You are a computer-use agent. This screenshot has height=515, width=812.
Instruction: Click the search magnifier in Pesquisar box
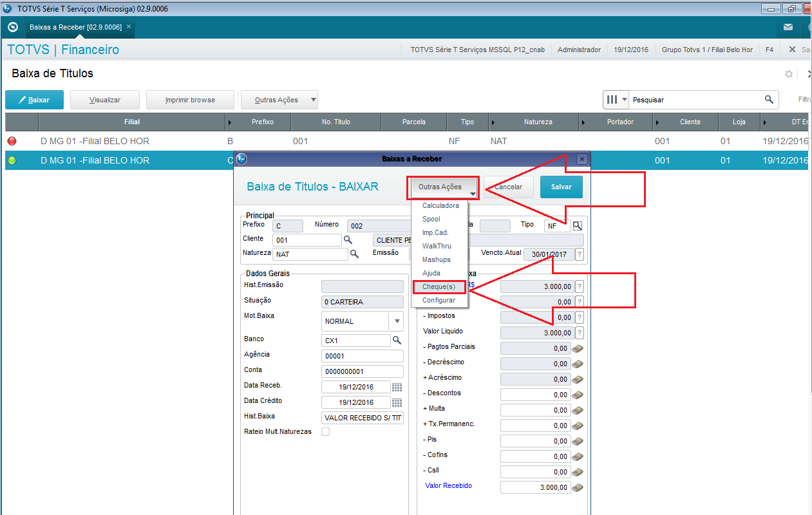(x=769, y=100)
